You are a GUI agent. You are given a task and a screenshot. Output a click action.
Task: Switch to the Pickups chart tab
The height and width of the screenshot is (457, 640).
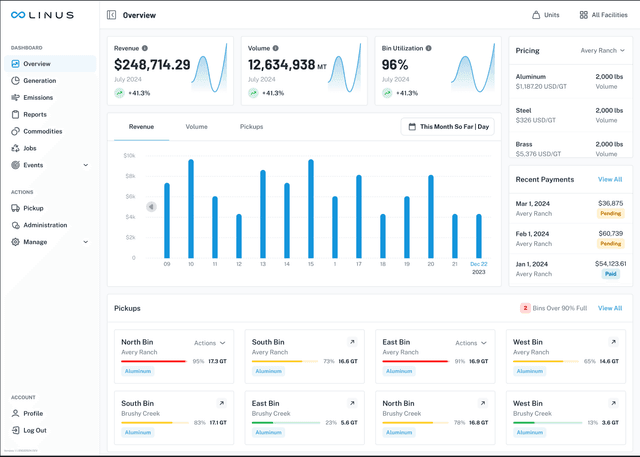[251, 127]
